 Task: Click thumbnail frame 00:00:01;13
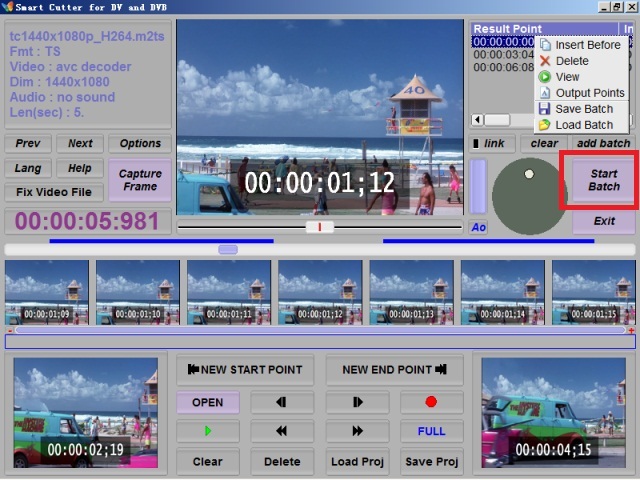click(411, 293)
